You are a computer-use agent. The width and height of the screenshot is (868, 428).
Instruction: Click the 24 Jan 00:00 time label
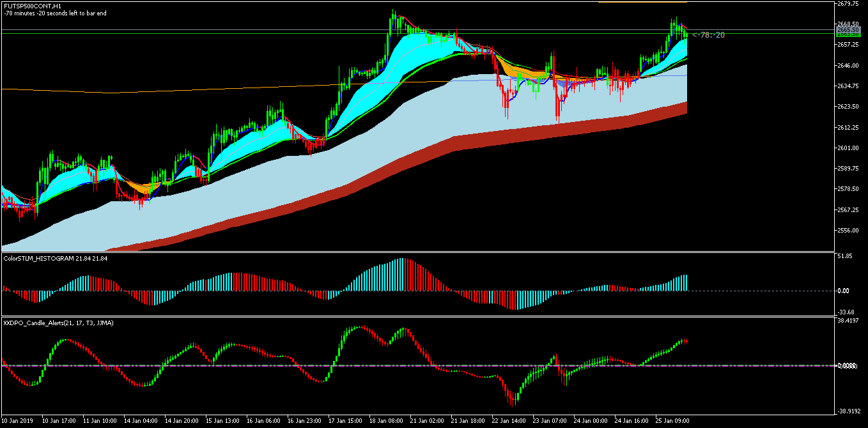[591, 422]
